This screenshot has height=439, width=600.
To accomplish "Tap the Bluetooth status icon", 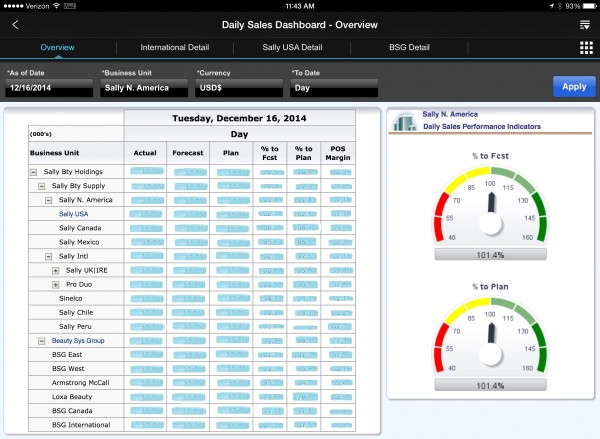I will click(x=559, y=6).
